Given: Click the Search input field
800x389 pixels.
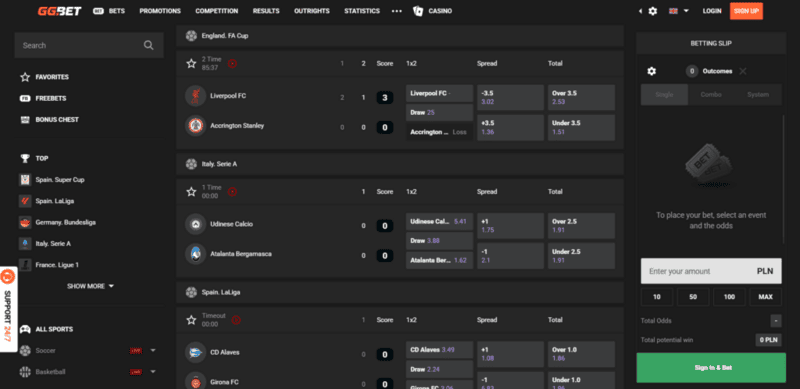Looking at the screenshot, I should [89, 45].
